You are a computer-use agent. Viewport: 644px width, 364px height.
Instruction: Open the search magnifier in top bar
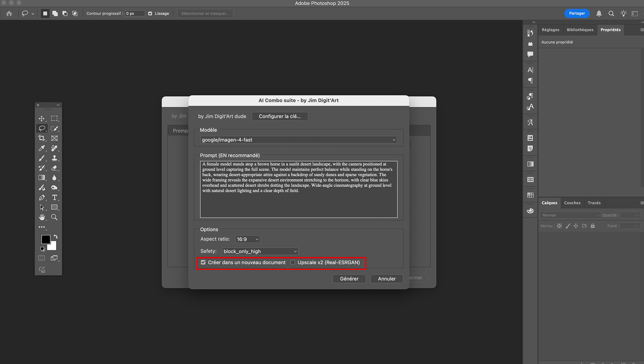click(611, 13)
